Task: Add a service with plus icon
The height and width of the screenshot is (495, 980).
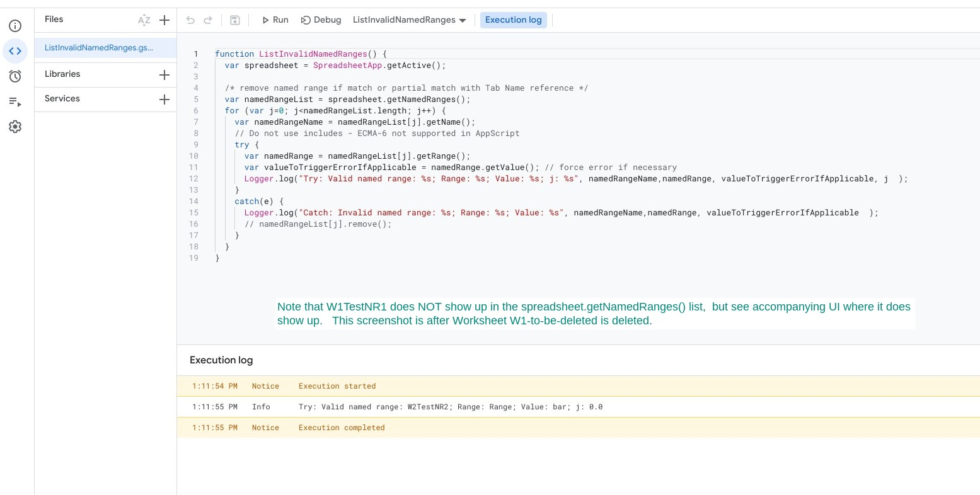Action: click(164, 100)
